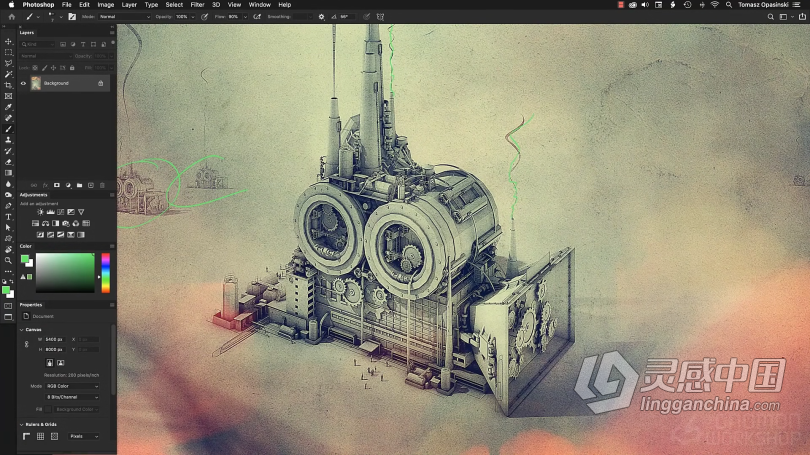Open layer blend mode dropdown
The width and height of the screenshot is (810, 455).
coord(46,56)
